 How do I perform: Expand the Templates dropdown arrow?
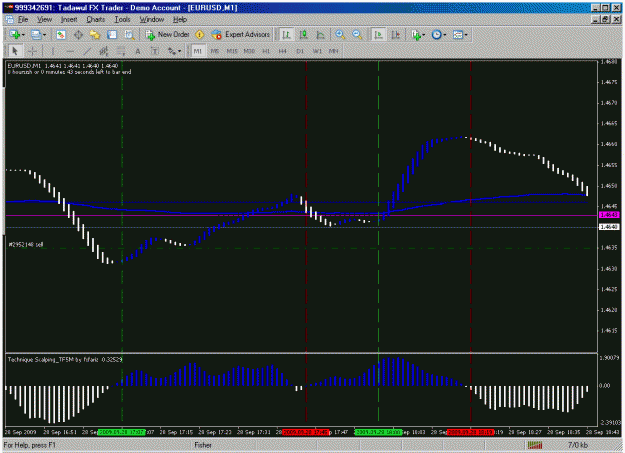tap(466, 35)
